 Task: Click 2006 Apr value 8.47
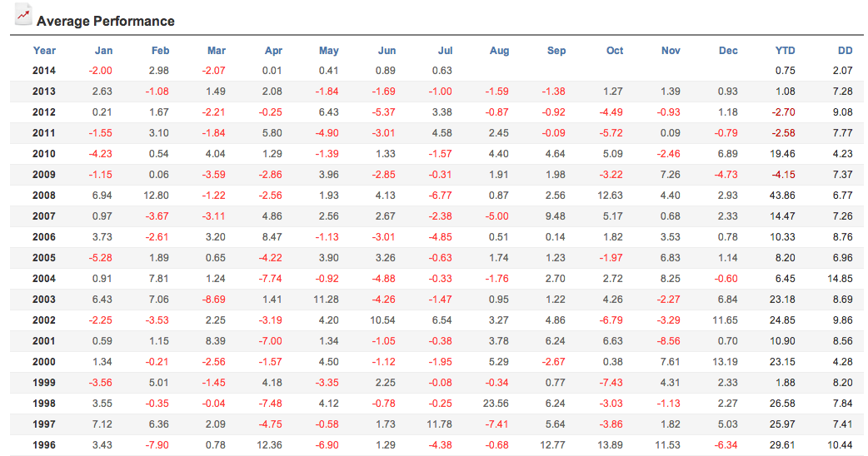272,237
